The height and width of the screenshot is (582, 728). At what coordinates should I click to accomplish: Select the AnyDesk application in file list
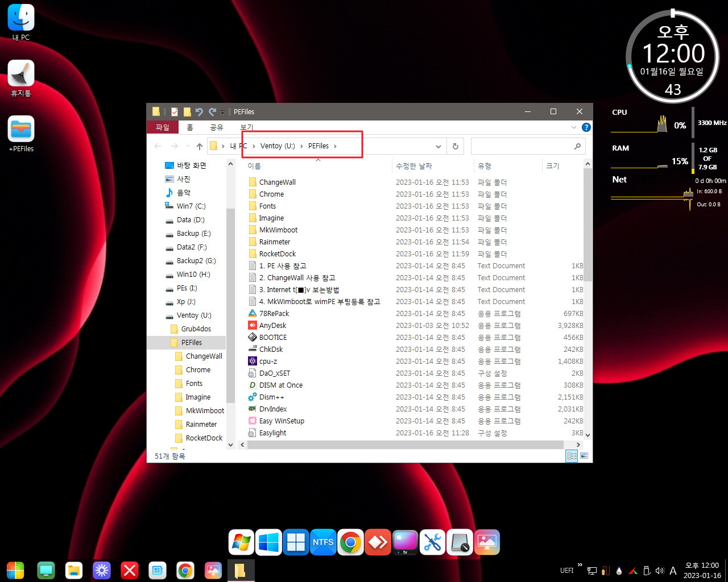click(272, 325)
